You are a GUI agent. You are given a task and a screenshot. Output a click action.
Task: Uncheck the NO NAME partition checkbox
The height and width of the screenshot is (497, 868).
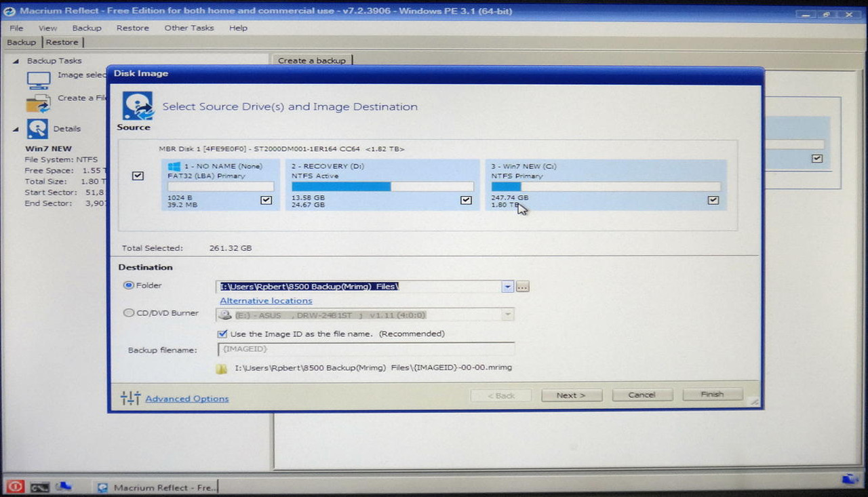pos(266,200)
